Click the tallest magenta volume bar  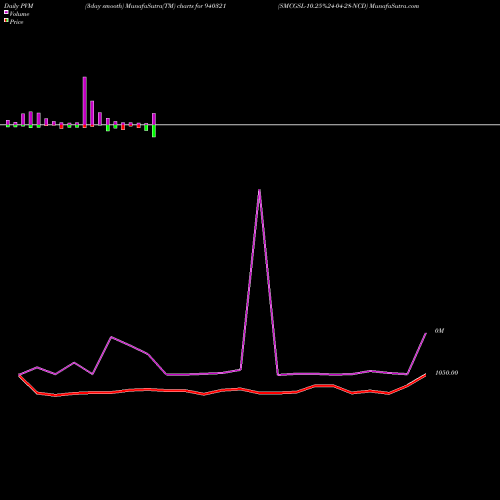pos(85,101)
